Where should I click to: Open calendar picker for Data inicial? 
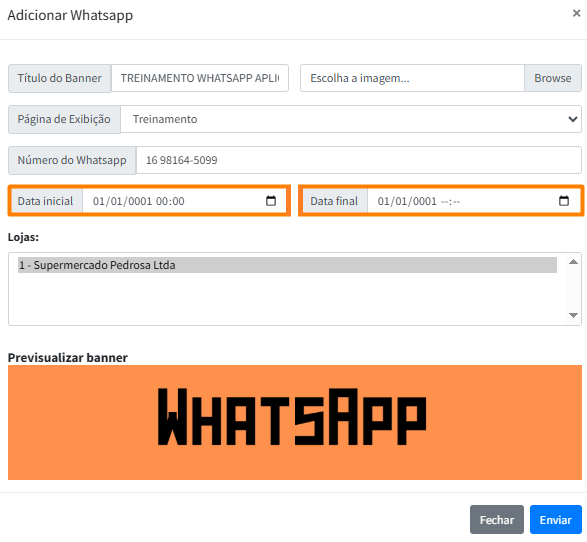[271, 201]
